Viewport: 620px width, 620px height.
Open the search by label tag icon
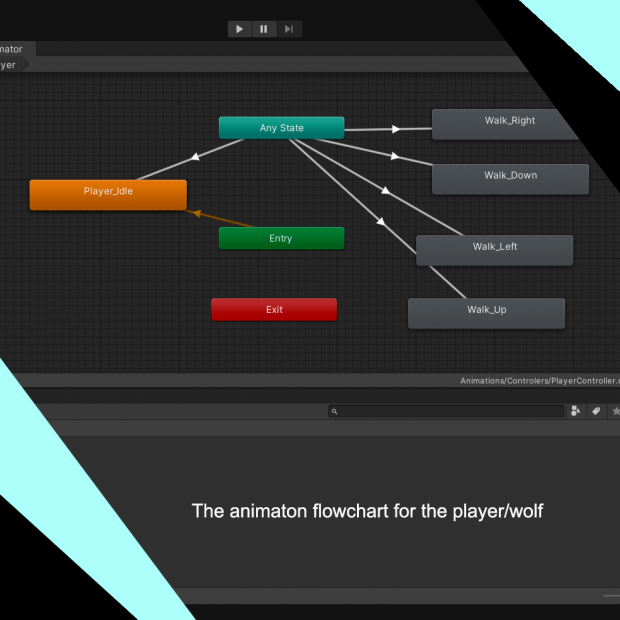(596, 411)
